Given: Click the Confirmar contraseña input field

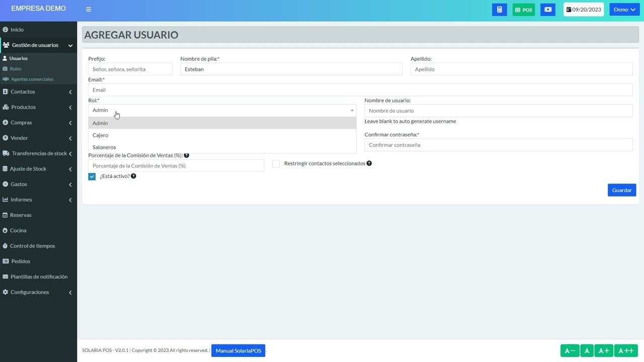Looking at the screenshot, I should pos(499,145).
